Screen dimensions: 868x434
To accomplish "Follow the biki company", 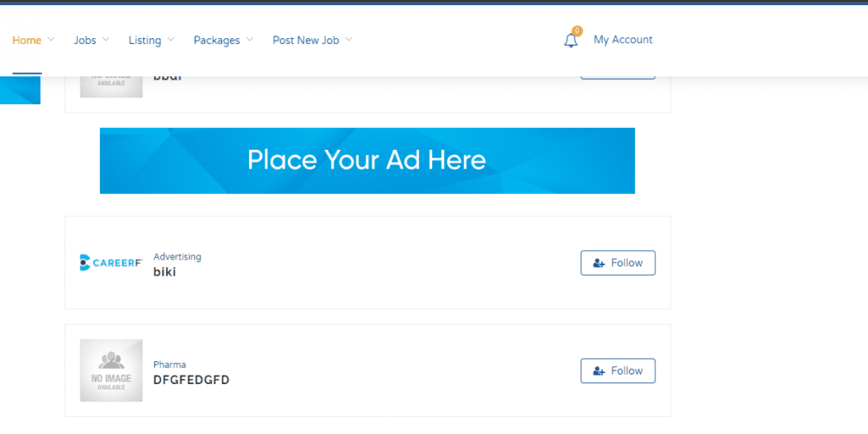I will tap(618, 263).
